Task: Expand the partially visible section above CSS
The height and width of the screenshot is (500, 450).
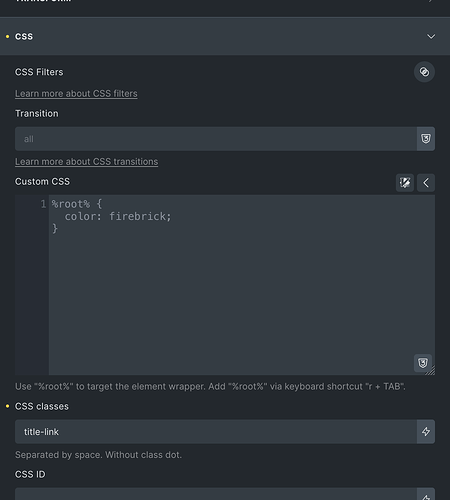Action: pyautogui.click(x=225, y=4)
